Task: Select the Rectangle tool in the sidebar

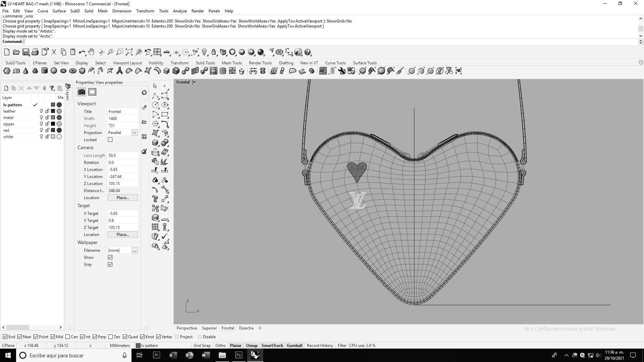Action: point(165,114)
